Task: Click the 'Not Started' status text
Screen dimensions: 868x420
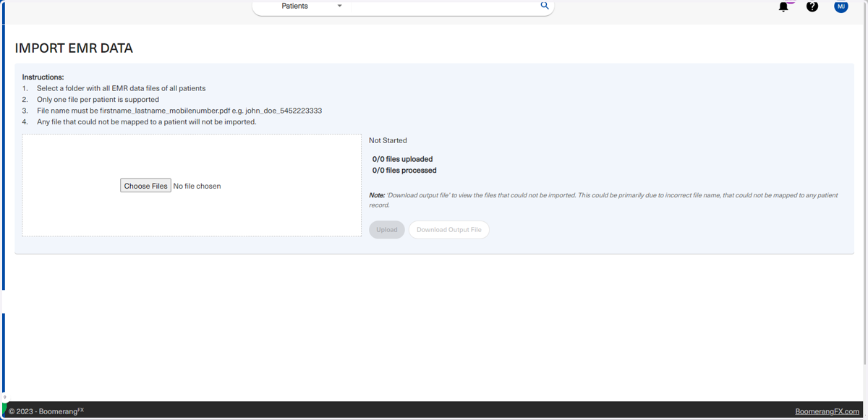Action: (388, 140)
